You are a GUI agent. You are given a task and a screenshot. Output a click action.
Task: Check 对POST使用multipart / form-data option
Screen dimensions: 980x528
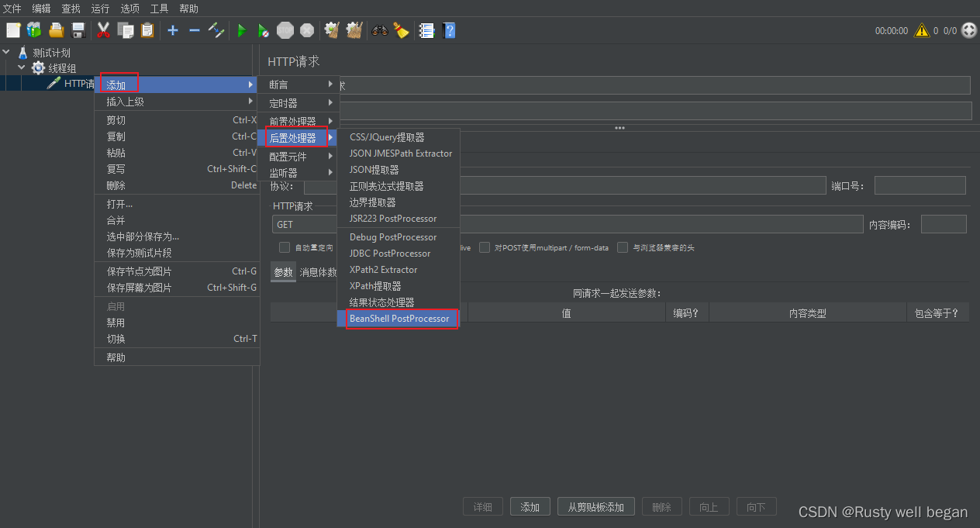[x=485, y=248]
